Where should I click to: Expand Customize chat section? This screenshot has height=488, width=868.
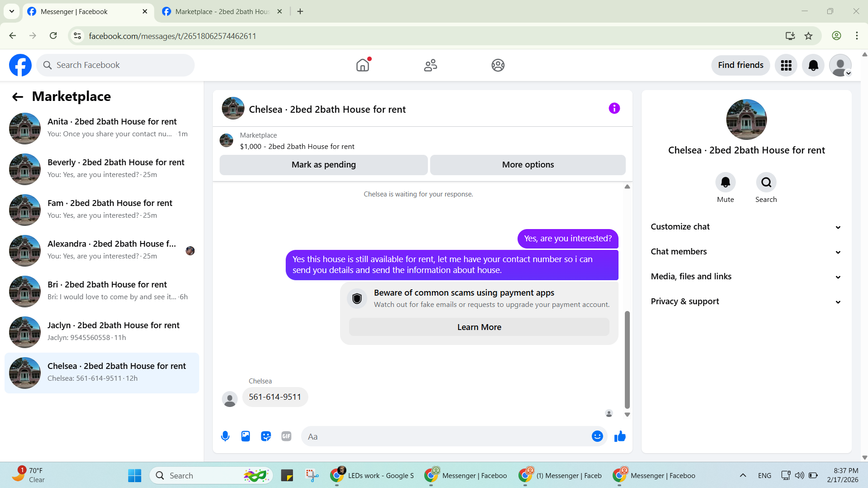coord(746,227)
